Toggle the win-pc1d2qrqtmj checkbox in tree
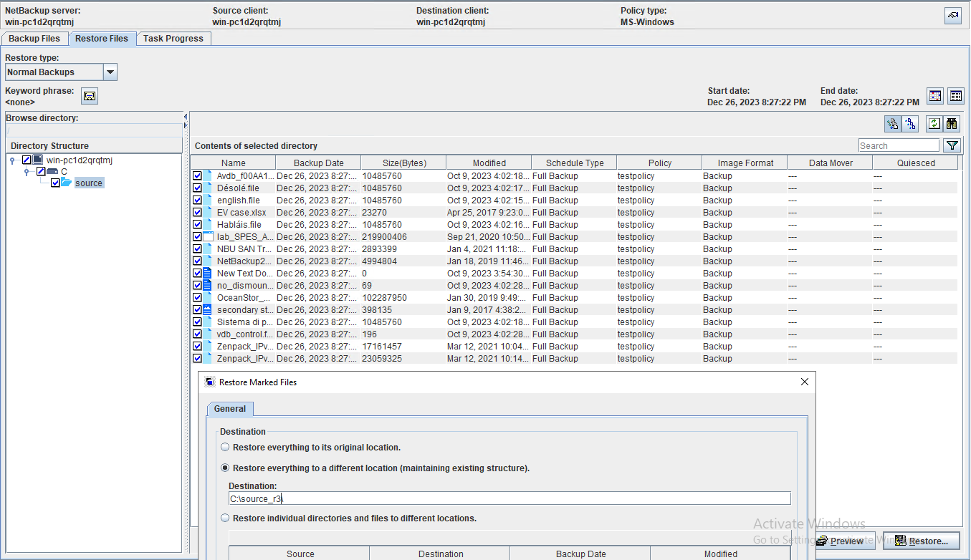 27,160
